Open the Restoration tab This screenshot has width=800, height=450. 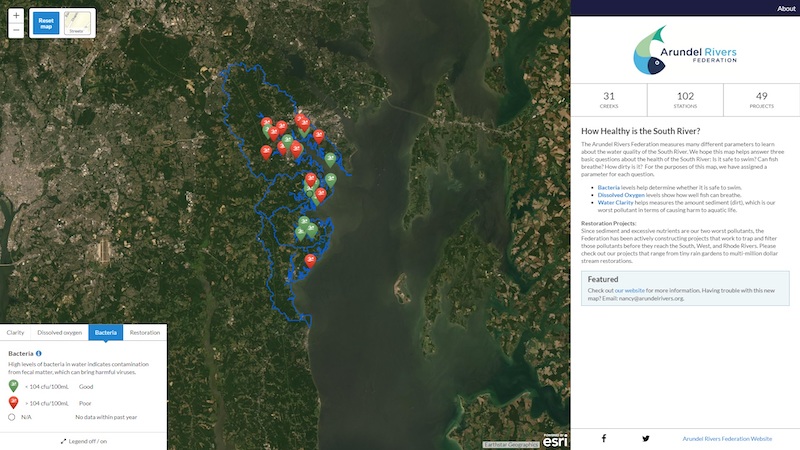click(145, 332)
